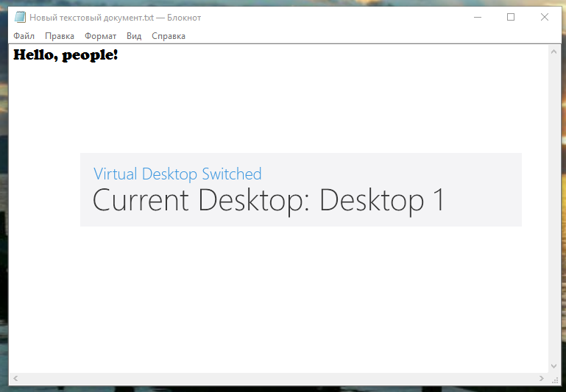
Task: Click the Notepad icon in title bar
Action: (20, 17)
